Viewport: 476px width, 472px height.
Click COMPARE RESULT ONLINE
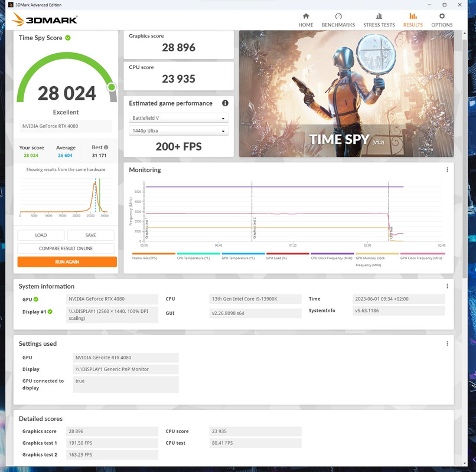66,248
